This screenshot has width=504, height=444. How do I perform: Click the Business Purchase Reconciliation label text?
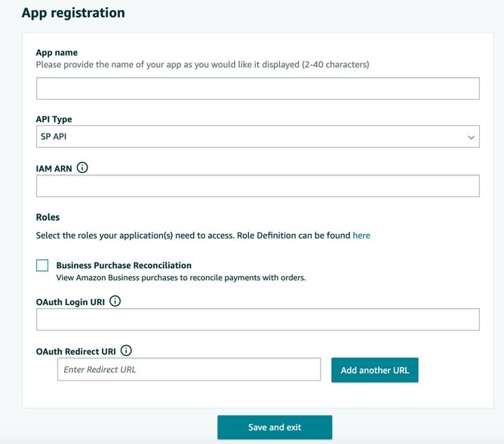124,266
